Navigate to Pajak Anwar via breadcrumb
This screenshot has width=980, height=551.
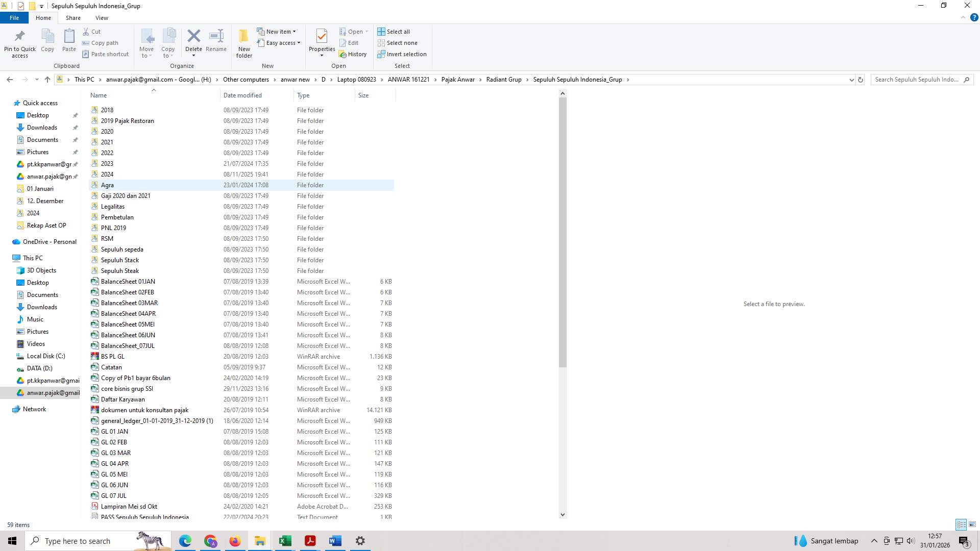(458, 80)
